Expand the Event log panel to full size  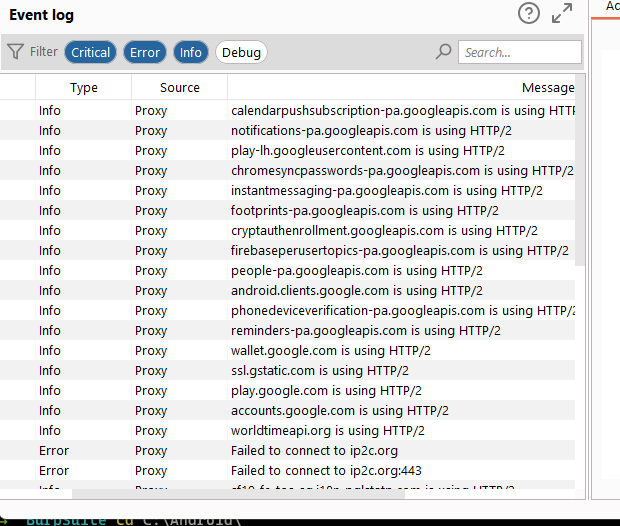[562, 13]
